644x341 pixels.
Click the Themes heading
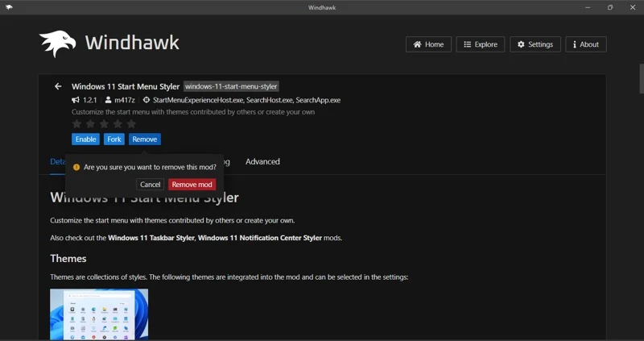[x=68, y=259]
